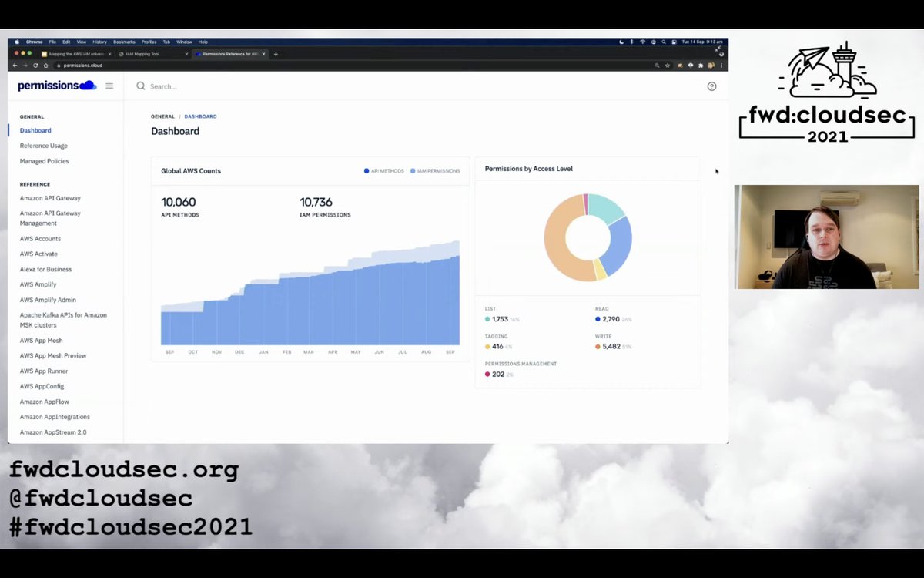Switch to Mapping the AWS IAM tab
924x578 pixels.
pos(77,54)
